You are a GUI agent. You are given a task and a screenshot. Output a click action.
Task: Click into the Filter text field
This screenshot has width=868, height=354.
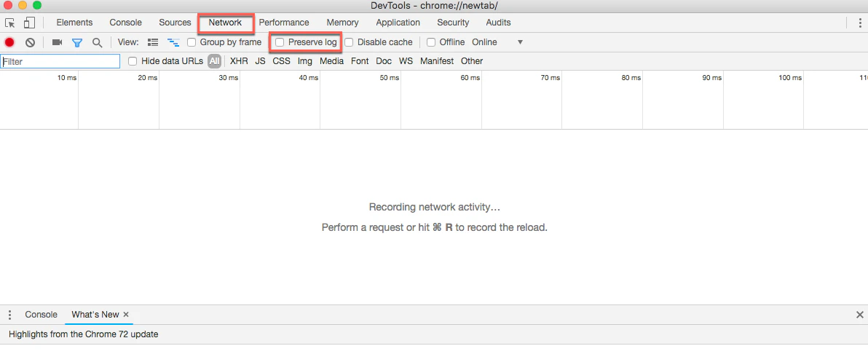tap(60, 61)
